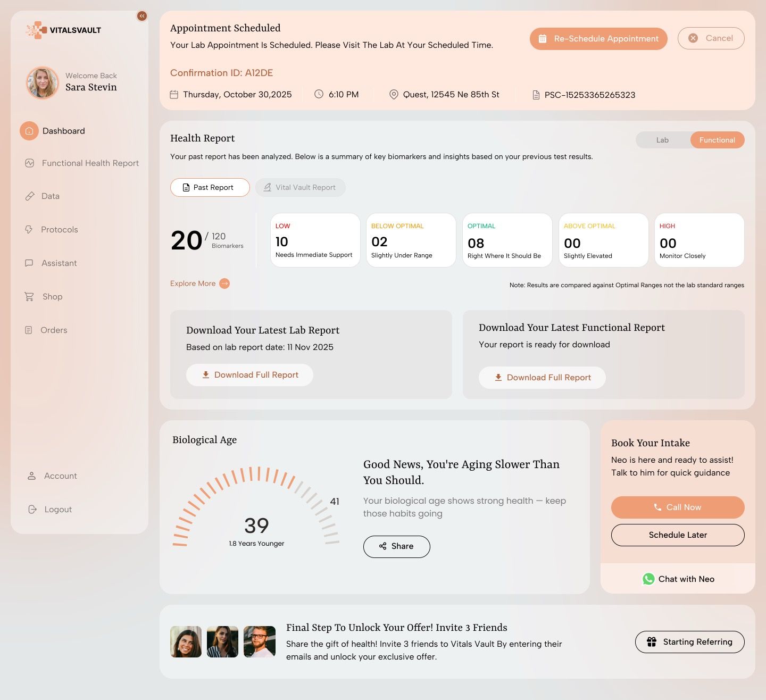Collapse the sidebar with the chevron button
The width and height of the screenshot is (766, 700).
142,16
